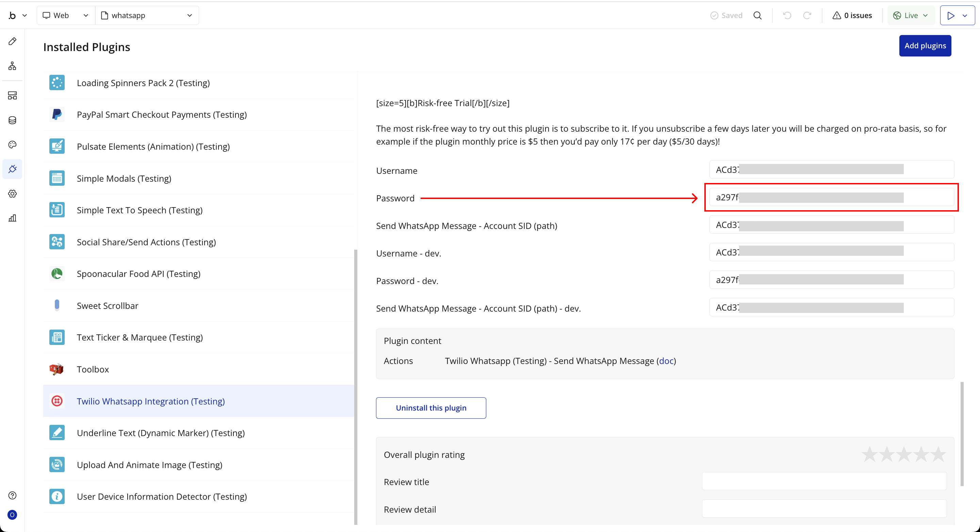Image resolution: width=980 pixels, height=532 pixels.
Task: Open the Design tab pencil icon
Action: click(x=12, y=41)
